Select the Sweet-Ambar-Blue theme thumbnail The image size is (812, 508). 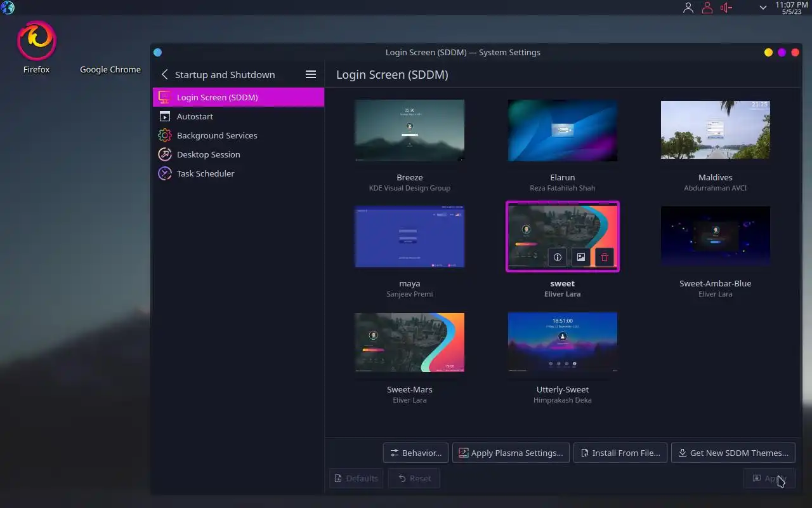716,236
